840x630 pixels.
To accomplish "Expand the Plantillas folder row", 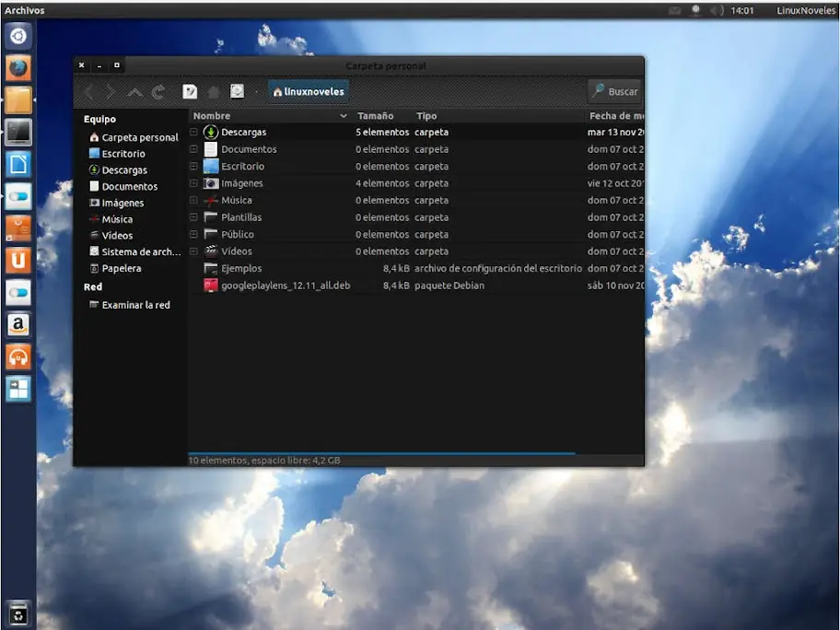I will tap(194, 217).
